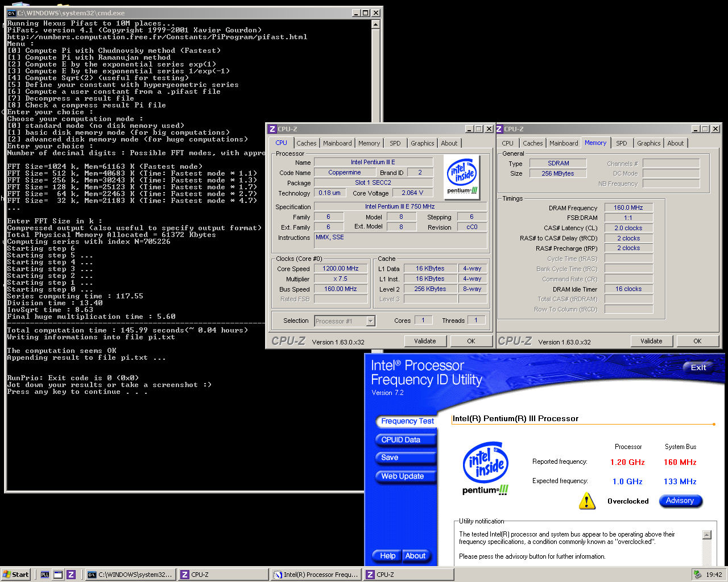Open the SPD tab in the Memory window
Screen dimensions: 728x582
622,143
